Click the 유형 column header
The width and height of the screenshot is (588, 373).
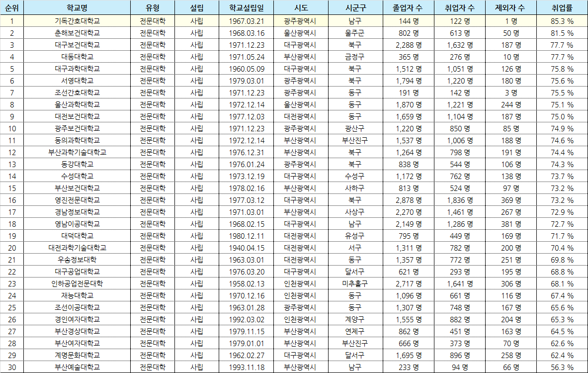(x=153, y=7)
